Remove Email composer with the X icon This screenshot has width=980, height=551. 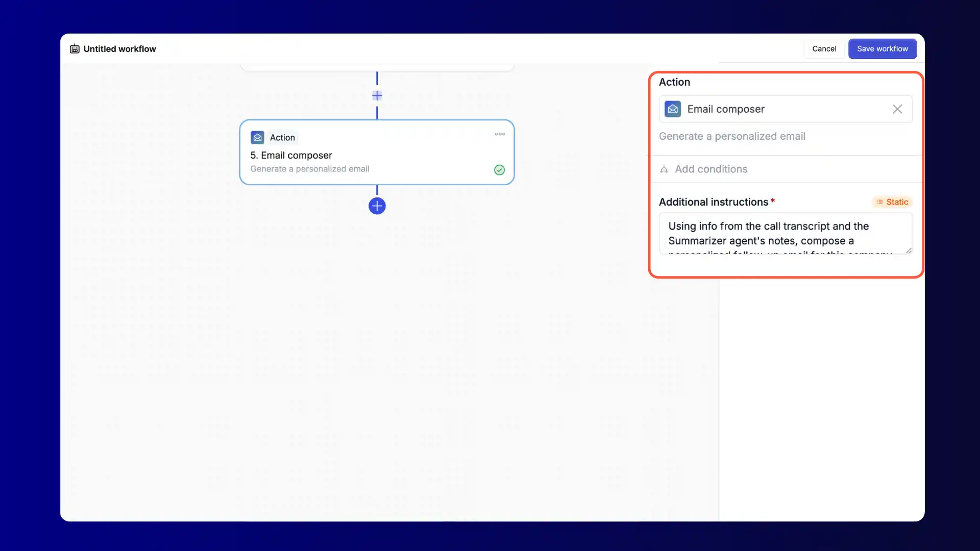[897, 109]
